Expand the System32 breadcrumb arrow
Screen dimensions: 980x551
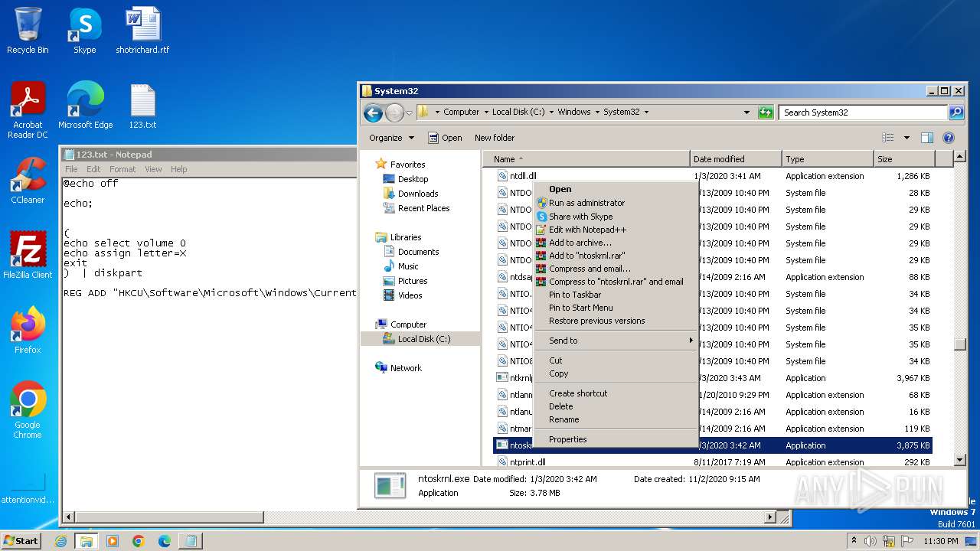click(646, 112)
